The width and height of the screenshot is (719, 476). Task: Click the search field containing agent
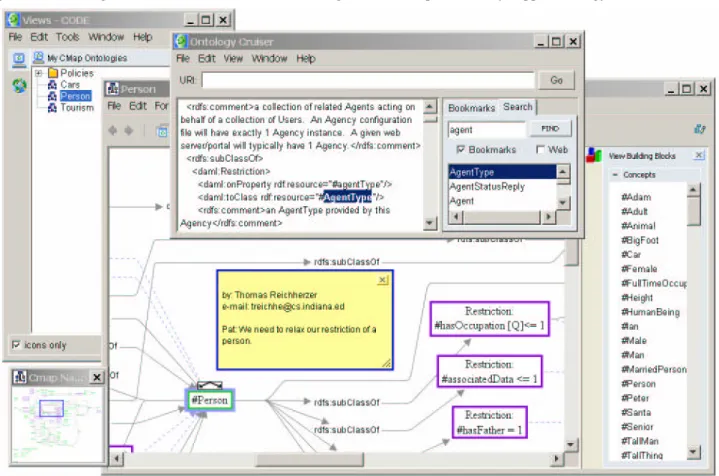[487, 130]
